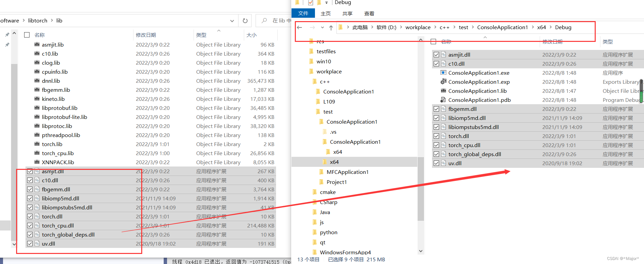Uncheck asmjit.dll in lib window

(x=30, y=171)
